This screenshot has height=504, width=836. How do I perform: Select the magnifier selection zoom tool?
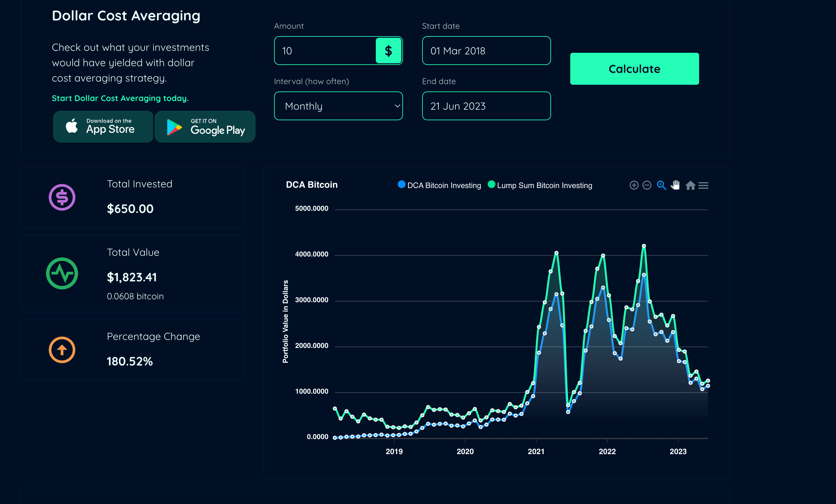(x=661, y=185)
